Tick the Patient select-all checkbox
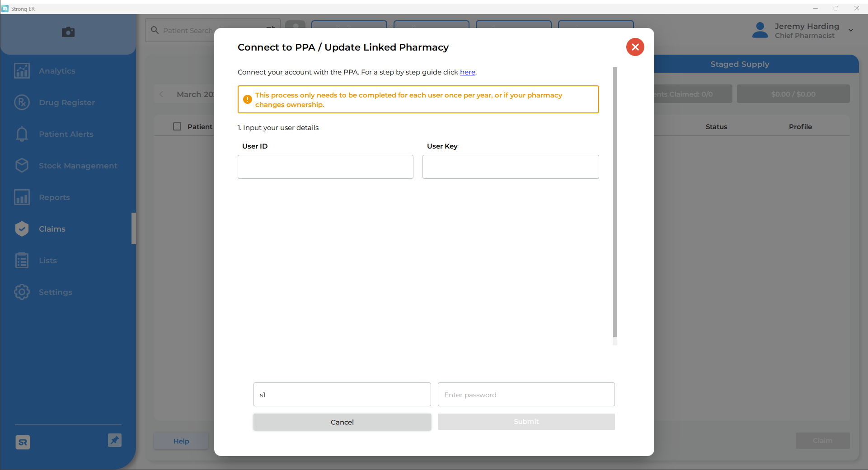 (x=177, y=126)
